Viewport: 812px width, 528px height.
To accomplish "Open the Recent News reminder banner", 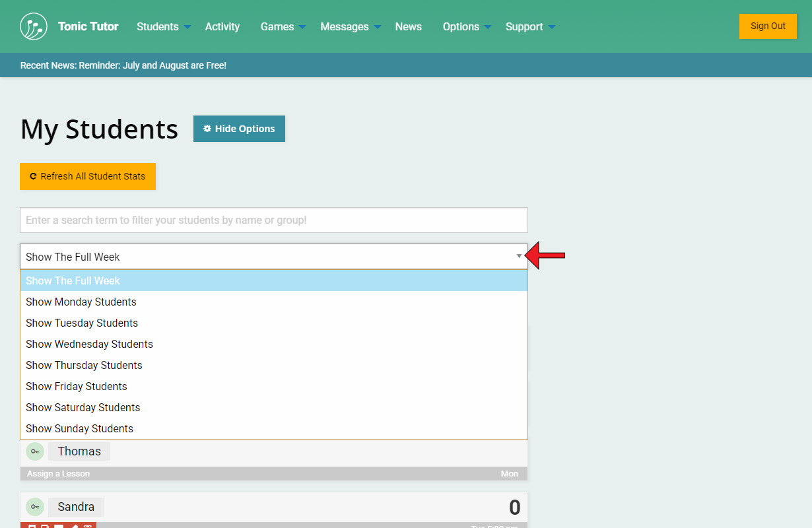I will coord(123,65).
